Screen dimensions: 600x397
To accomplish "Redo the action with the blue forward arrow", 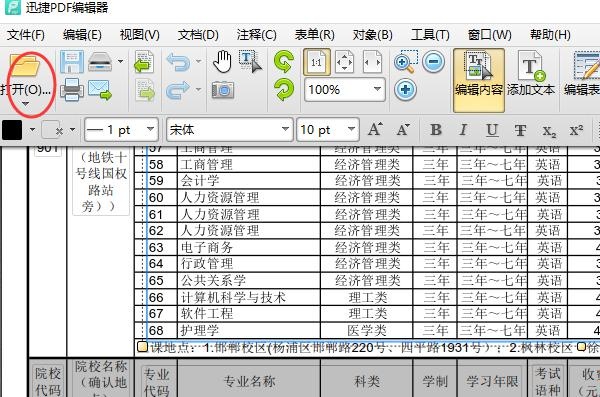I will pyautogui.click(x=178, y=90).
